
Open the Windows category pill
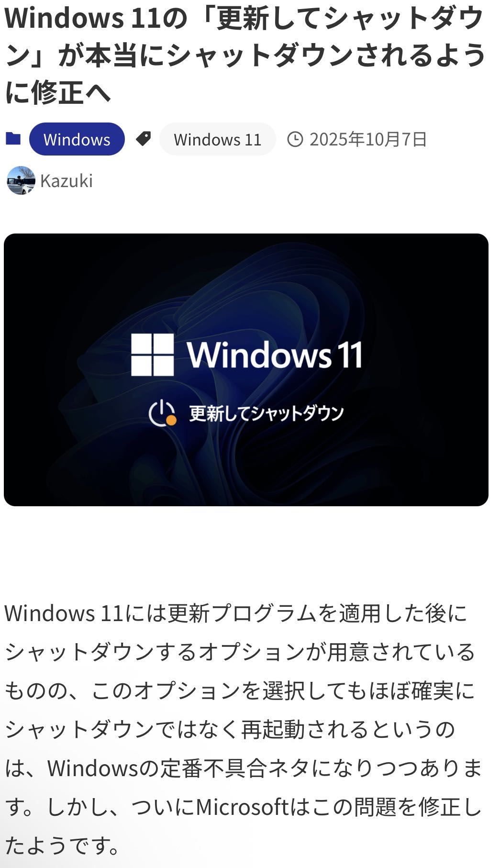77,139
